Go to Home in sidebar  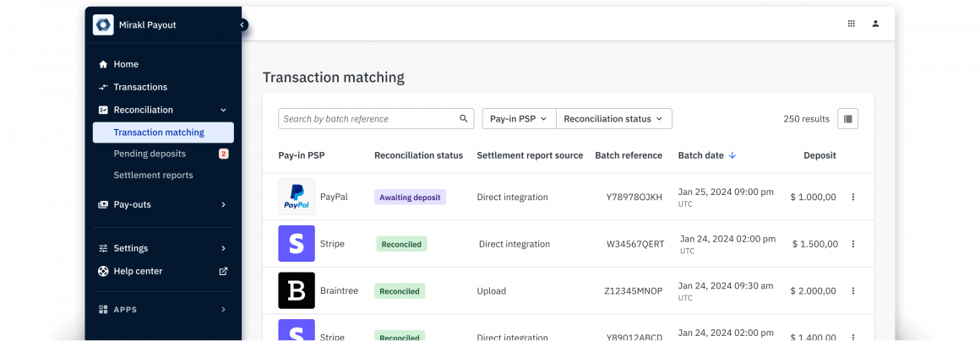tap(126, 64)
